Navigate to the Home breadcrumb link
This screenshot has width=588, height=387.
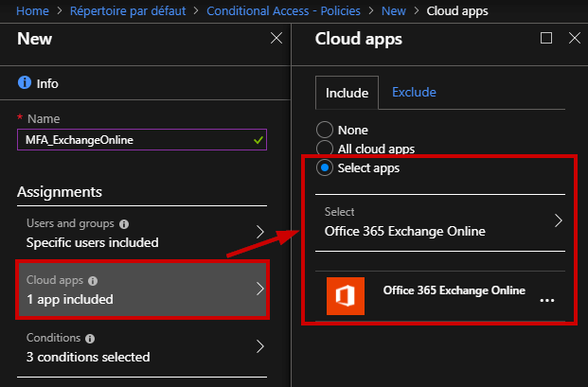coord(32,10)
